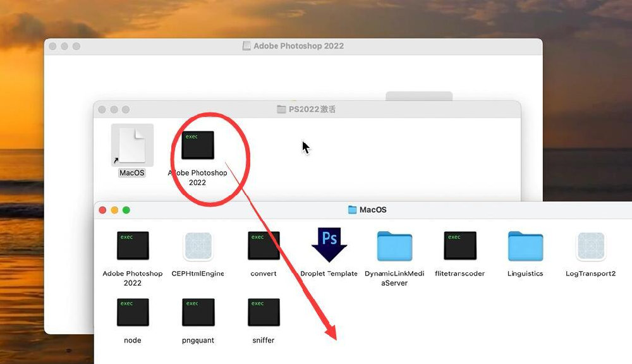Select the flitetranscoder executable icon

pos(460,245)
